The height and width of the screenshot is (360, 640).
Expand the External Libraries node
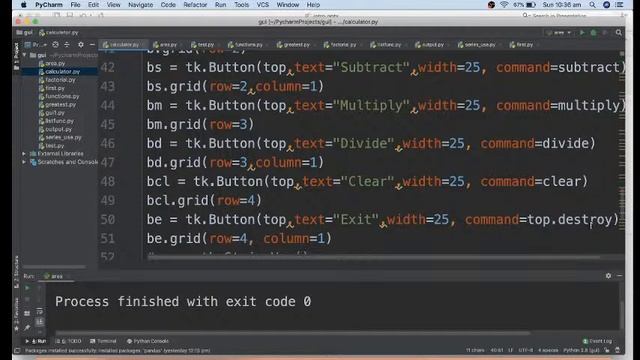point(24,154)
